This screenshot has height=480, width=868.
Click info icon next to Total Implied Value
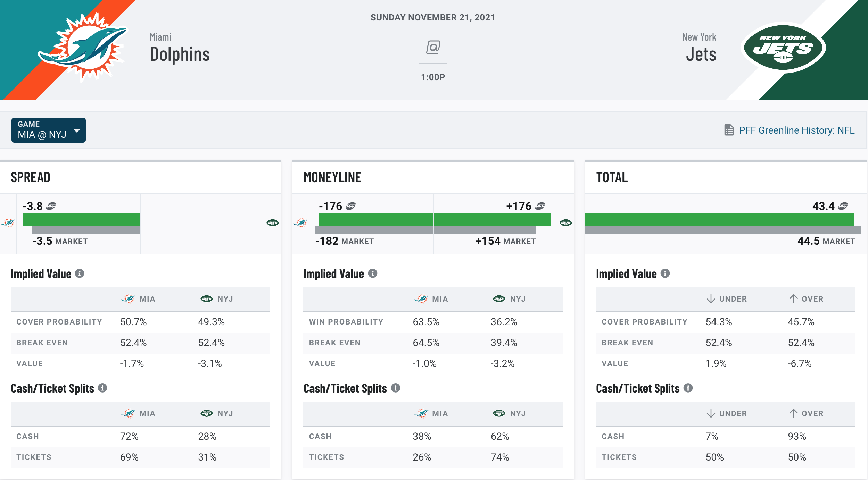[x=665, y=273]
